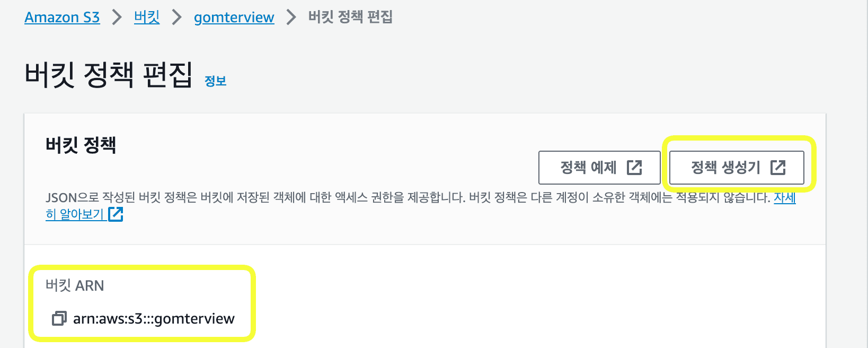
Task: Copy the bucket ARN using the copy icon
Action: pos(59,318)
